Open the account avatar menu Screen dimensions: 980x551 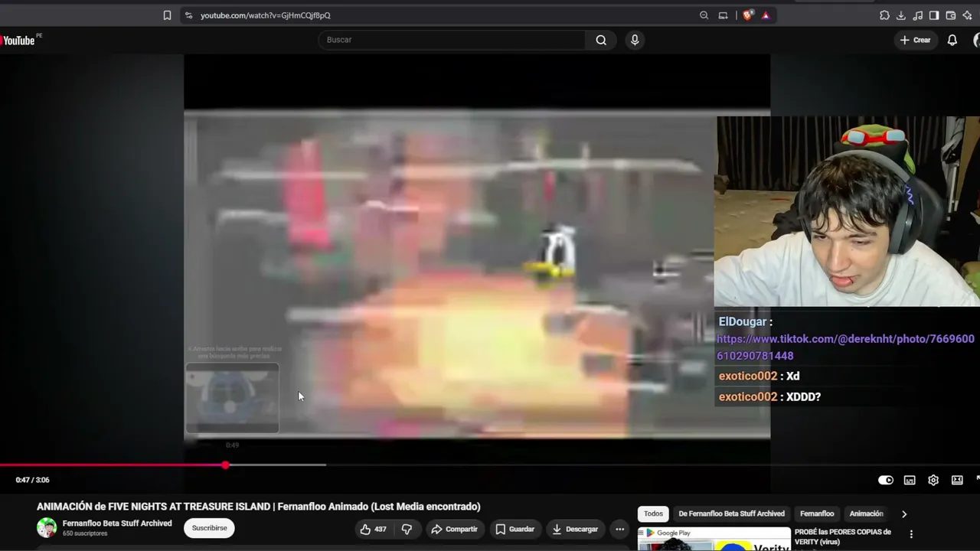976,40
